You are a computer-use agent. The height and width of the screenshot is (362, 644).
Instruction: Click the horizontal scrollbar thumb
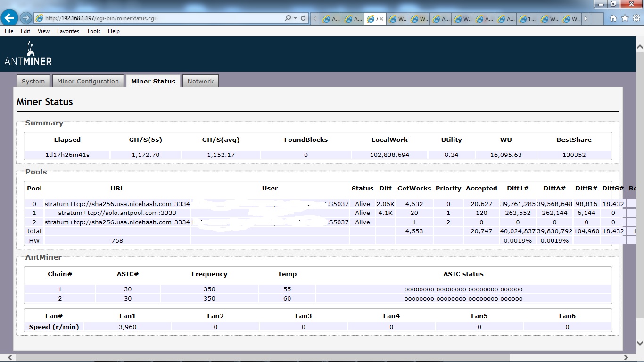click(x=263, y=358)
